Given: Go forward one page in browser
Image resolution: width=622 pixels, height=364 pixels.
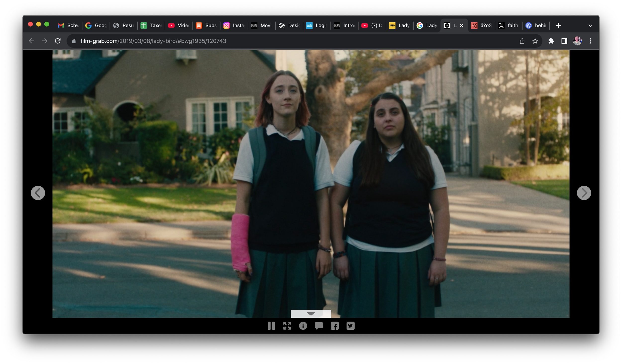Looking at the screenshot, I should pos(45,41).
